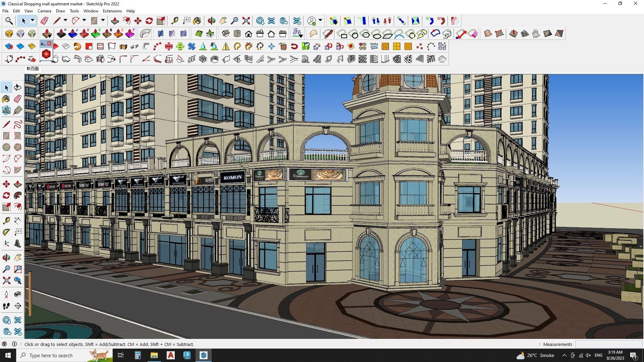644x362 pixels.
Task: Pick the Push/Pull tool in top toolbar
Action: [x=115, y=21]
